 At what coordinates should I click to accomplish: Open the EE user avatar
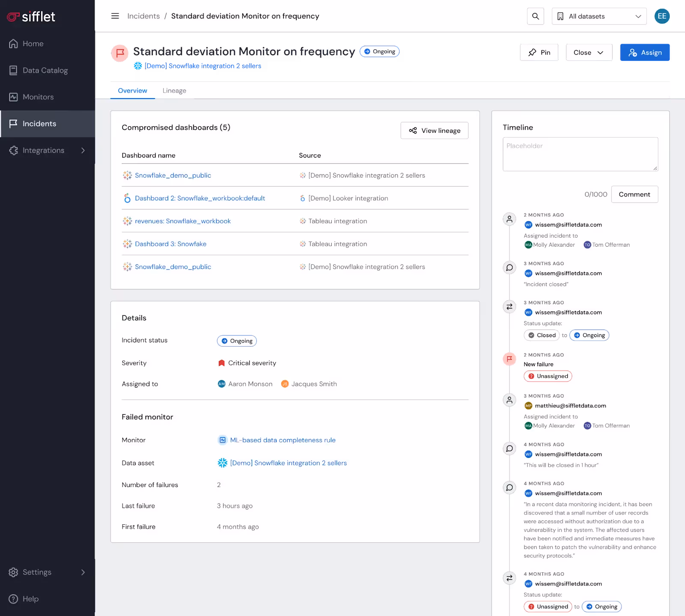point(662,16)
